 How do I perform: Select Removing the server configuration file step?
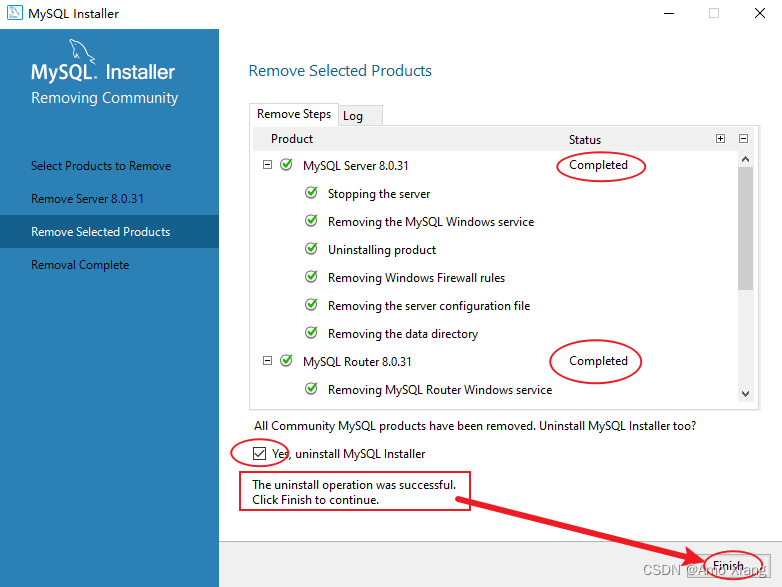pos(429,306)
